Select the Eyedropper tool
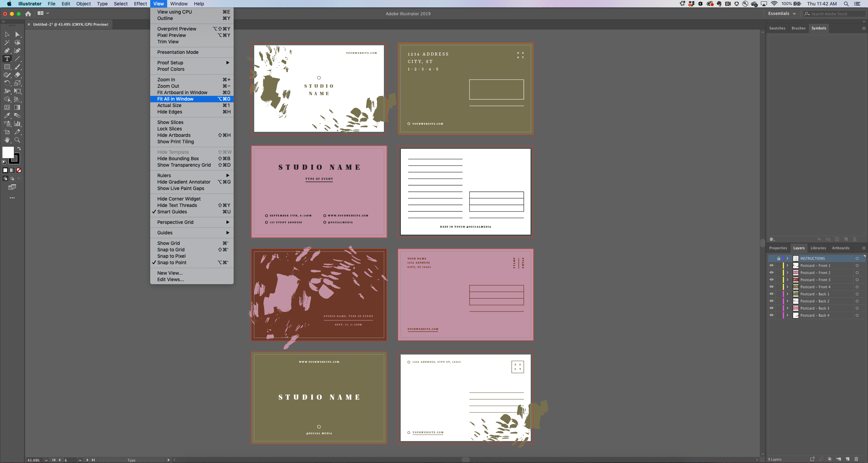Image resolution: width=868 pixels, height=463 pixels. (7, 115)
